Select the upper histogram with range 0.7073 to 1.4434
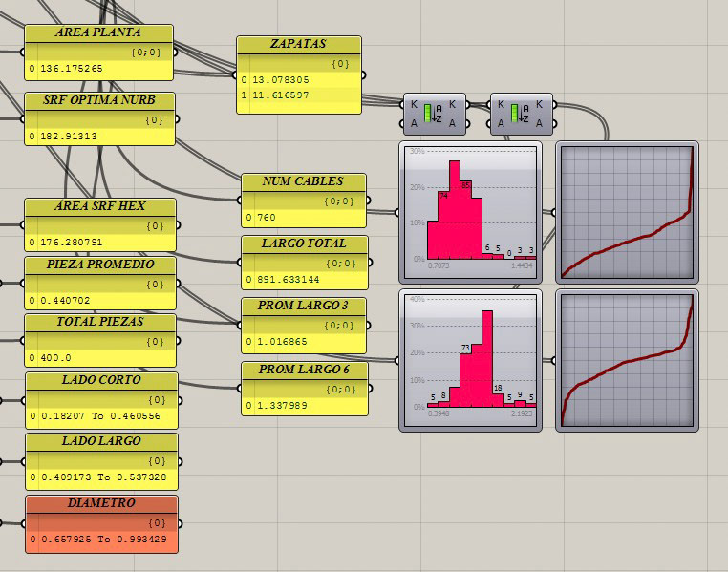The image size is (728, 572). coord(470,212)
